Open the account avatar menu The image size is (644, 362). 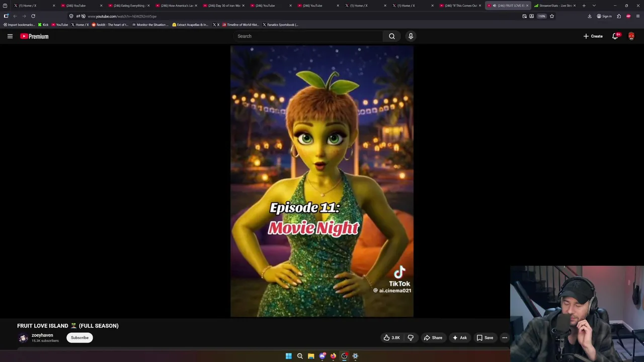[631, 36]
